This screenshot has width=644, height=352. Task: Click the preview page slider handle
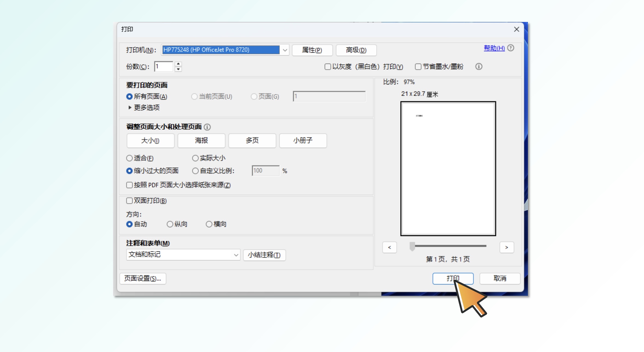[412, 246]
